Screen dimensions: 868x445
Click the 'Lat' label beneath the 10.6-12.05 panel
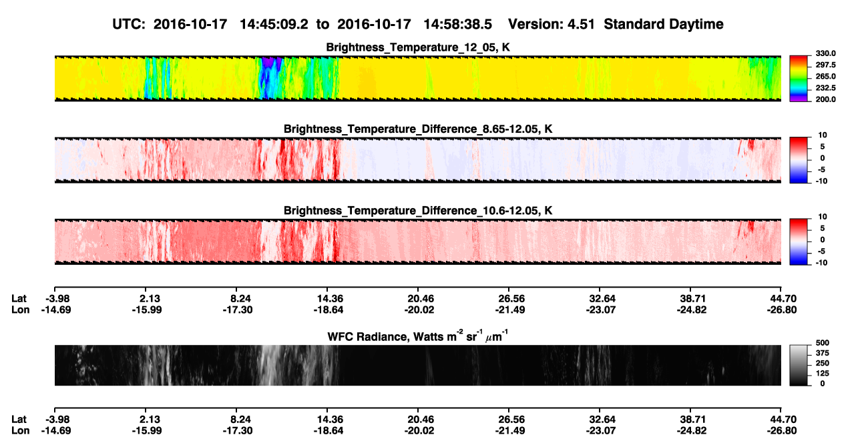[19, 298]
